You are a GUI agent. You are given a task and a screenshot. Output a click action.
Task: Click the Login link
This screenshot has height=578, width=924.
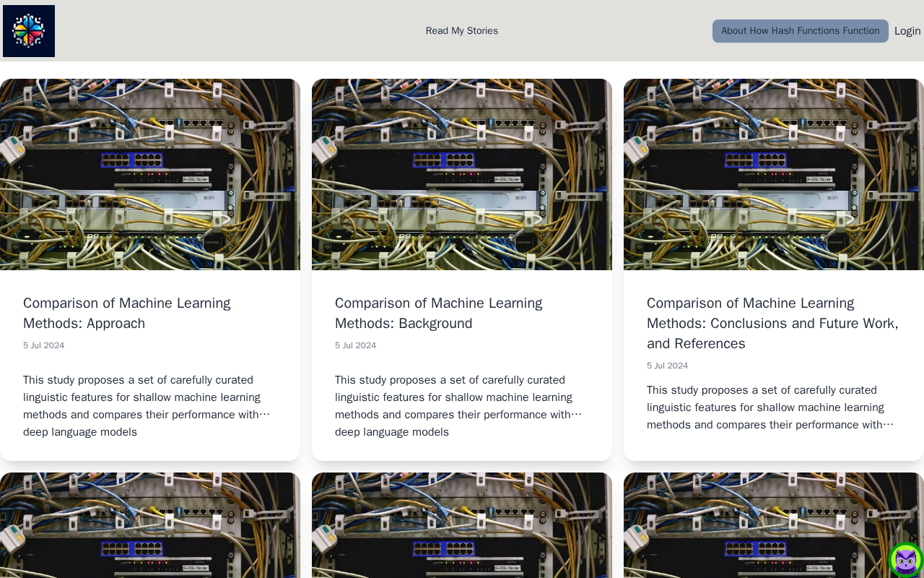907,31
